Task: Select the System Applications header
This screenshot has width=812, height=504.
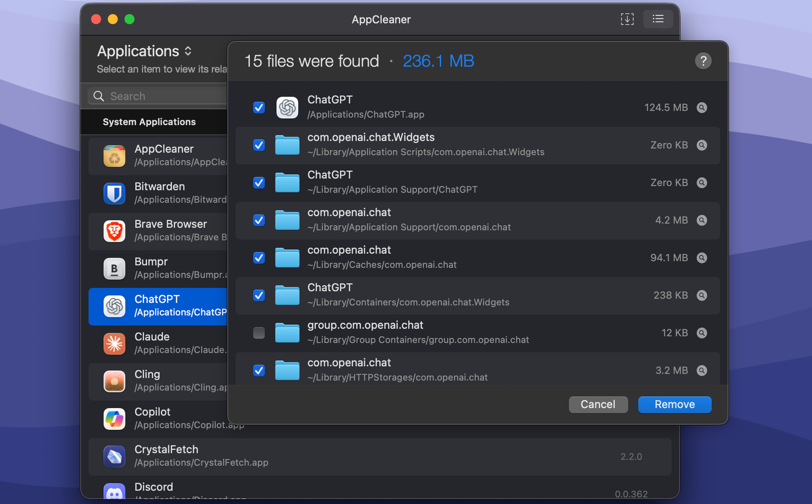Action: pyautogui.click(x=149, y=121)
